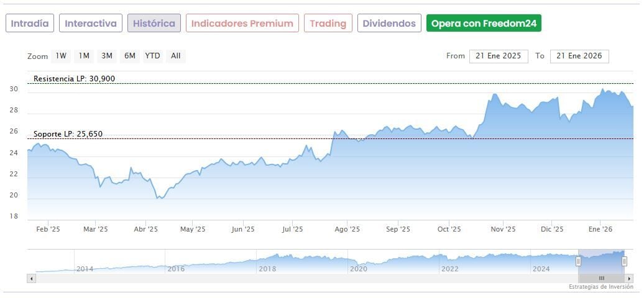The height and width of the screenshot is (298, 644).
Task: Open the To date field
Action: [x=579, y=56]
